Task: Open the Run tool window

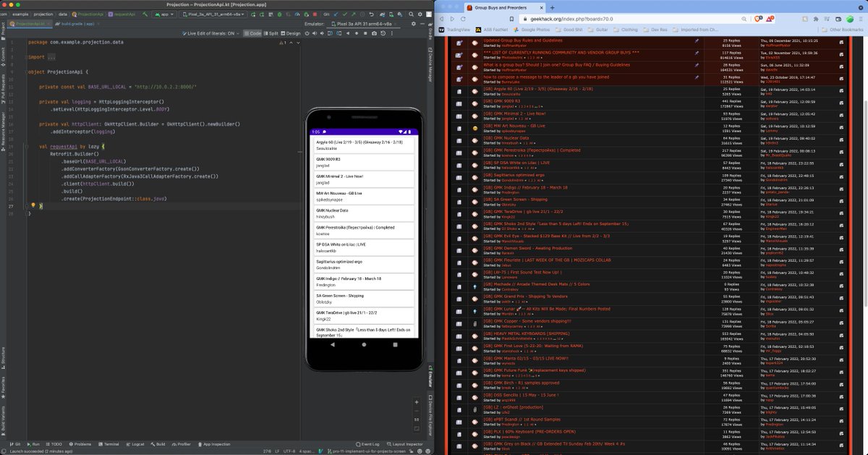Action: coord(33,444)
